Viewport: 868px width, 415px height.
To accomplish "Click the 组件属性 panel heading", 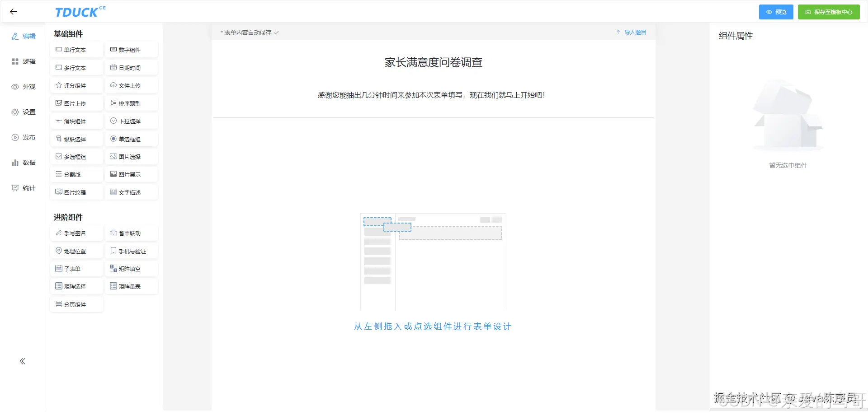I will (x=736, y=36).
